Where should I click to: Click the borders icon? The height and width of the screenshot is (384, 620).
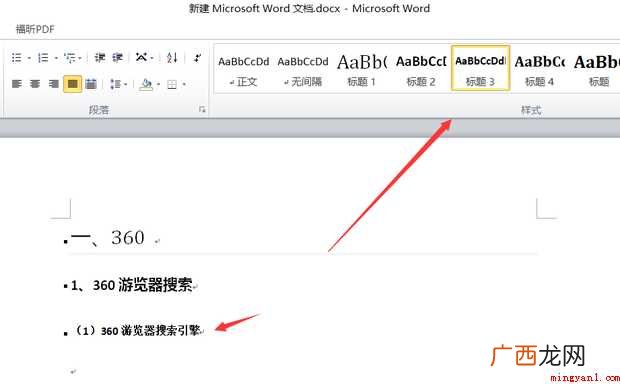coord(172,84)
